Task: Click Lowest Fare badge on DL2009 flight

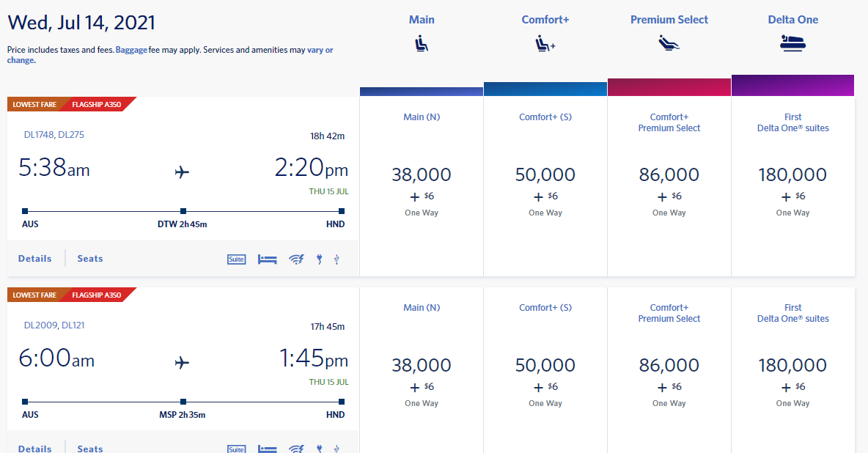Action: (x=34, y=295)
